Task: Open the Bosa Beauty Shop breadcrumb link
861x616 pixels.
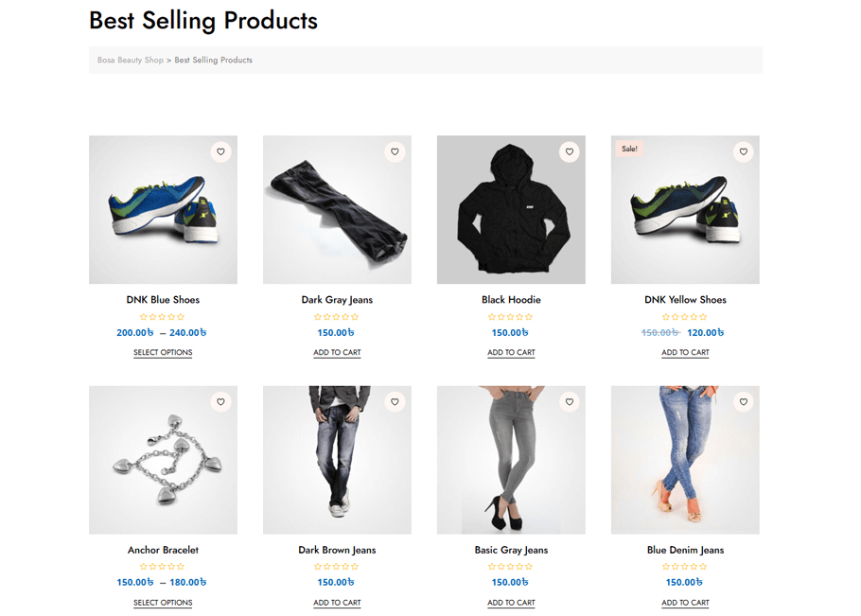Action: click(x=130, y=60)
